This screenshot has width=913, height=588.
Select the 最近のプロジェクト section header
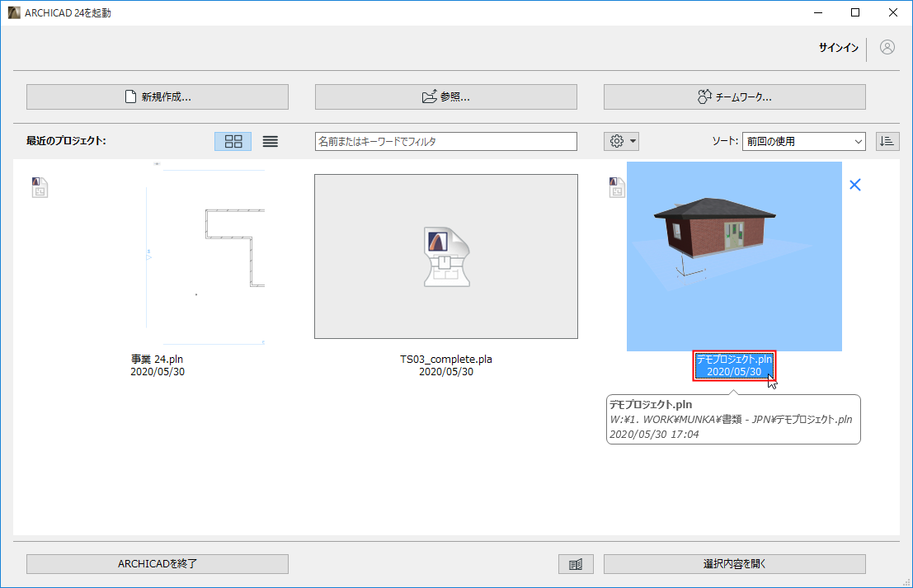(66, 140)
